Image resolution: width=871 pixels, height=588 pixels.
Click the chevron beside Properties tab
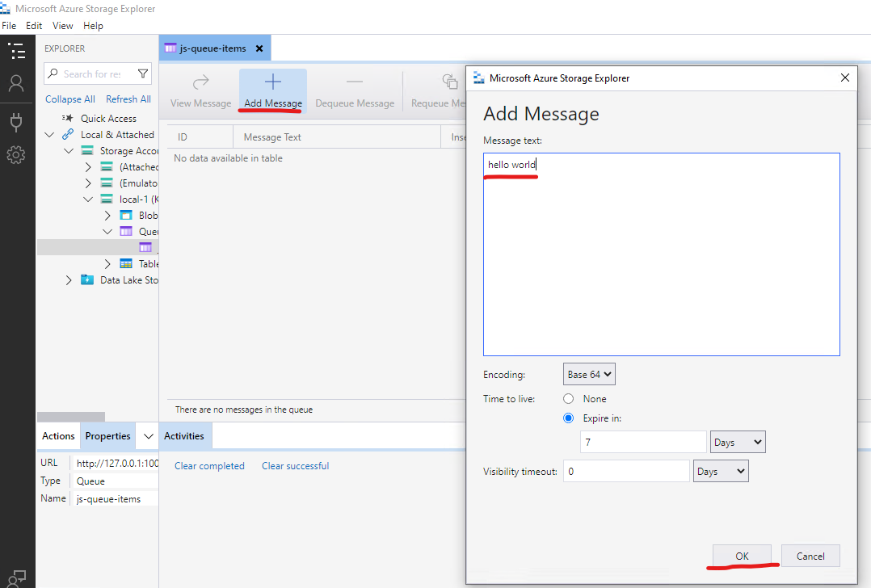point(149,436)
